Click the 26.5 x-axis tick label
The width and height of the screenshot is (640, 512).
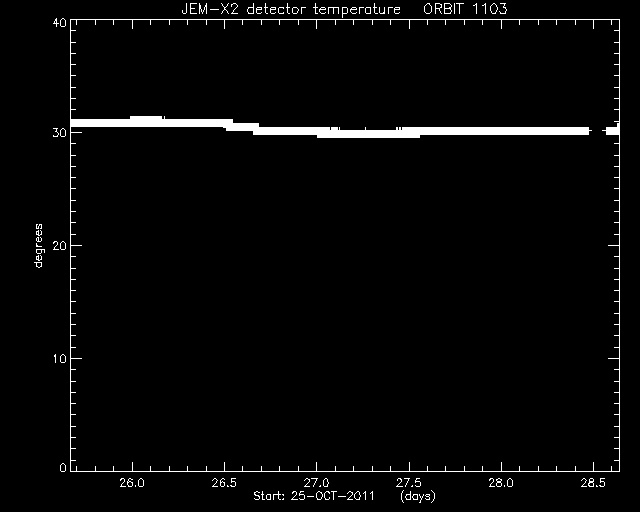[x=224, y=483]
